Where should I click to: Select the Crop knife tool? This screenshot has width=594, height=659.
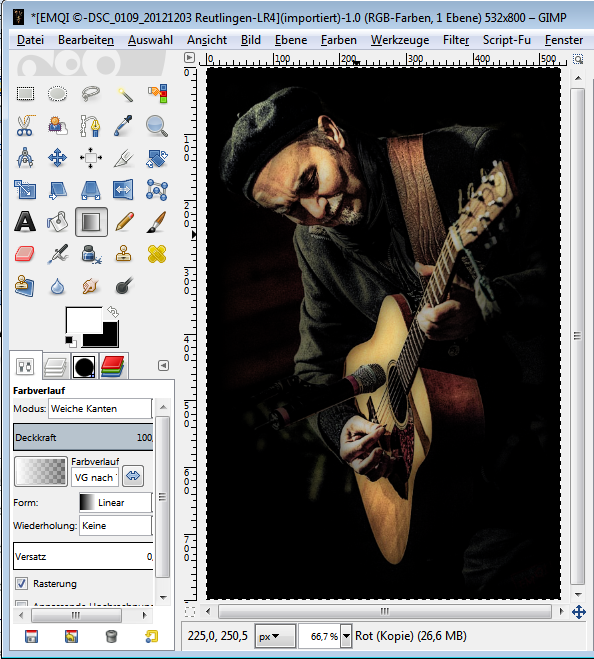click(x=124, y=158)
